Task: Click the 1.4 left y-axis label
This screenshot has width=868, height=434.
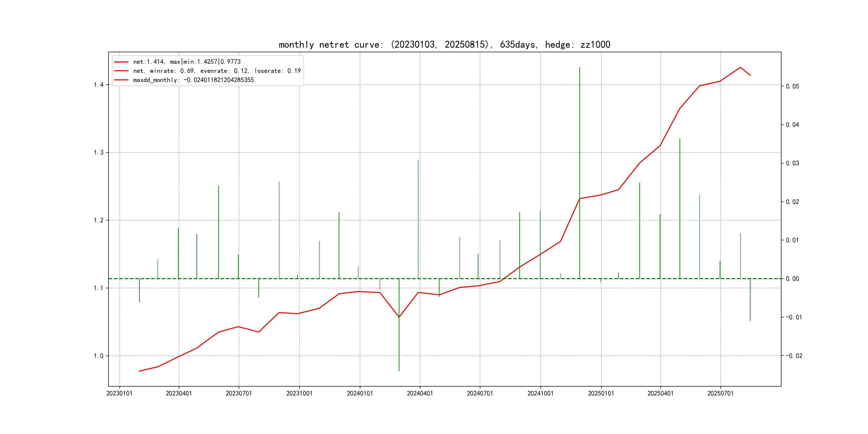Action: pos(99,85)
